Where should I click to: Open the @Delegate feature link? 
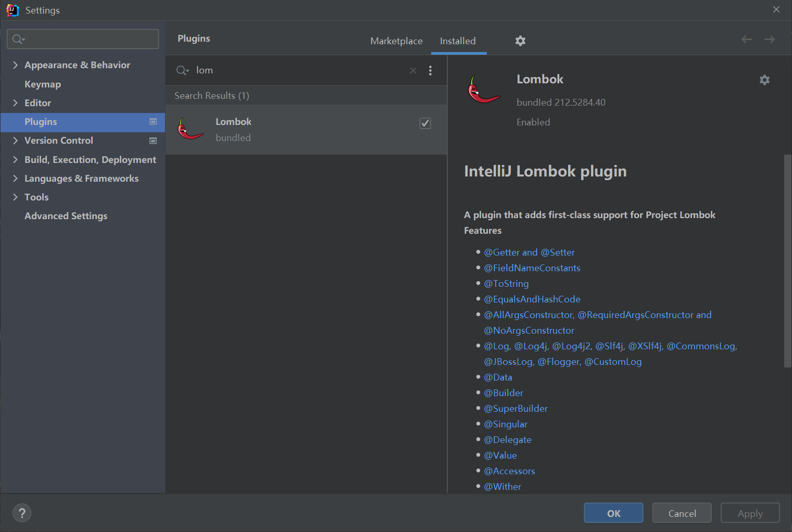508,439
